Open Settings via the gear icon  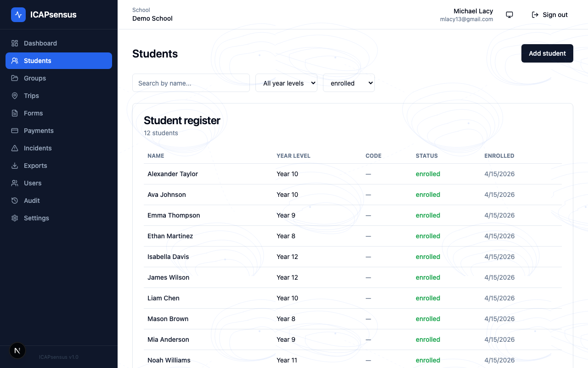point(15,218)
